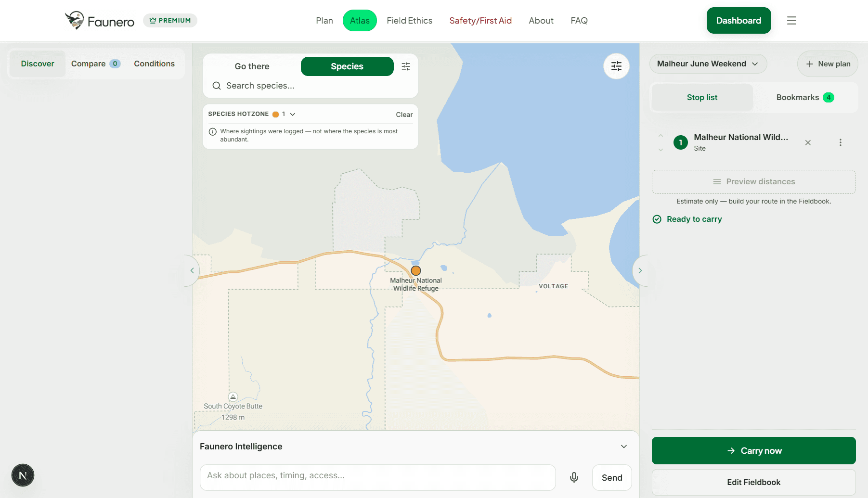Send the intelligence query

[x=612, y=477]
